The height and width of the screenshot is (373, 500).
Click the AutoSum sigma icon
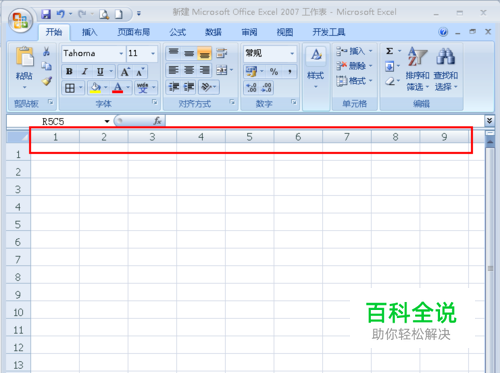coord(389,51)
